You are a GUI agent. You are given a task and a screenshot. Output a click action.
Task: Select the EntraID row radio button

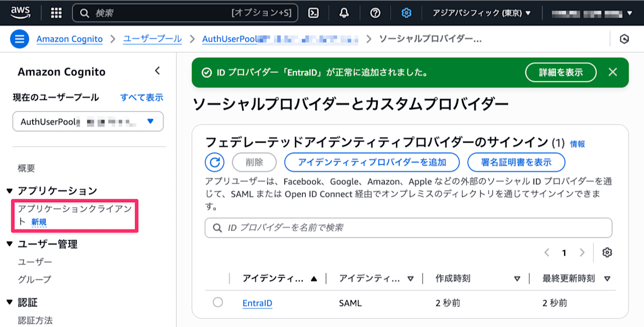pos(218,302)
